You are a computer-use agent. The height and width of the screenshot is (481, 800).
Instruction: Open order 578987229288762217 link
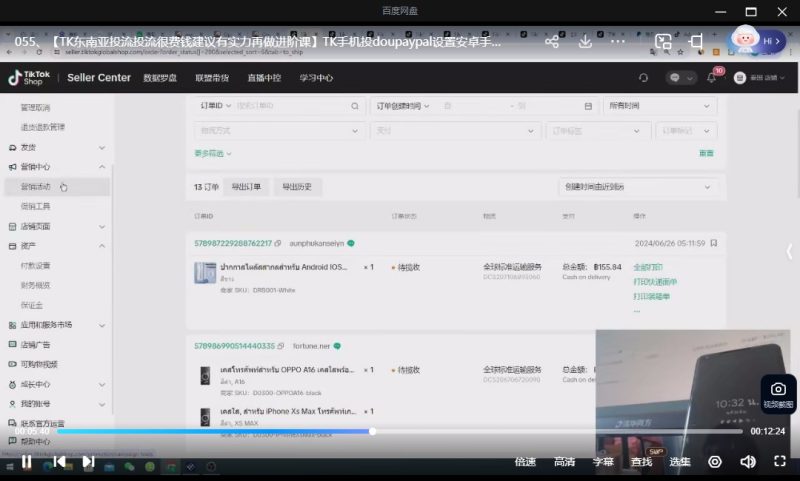click(x=233, y=243)
